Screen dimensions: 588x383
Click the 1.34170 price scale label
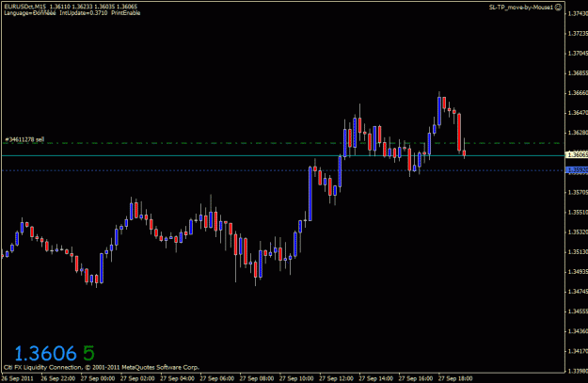(x=578, y=352)
